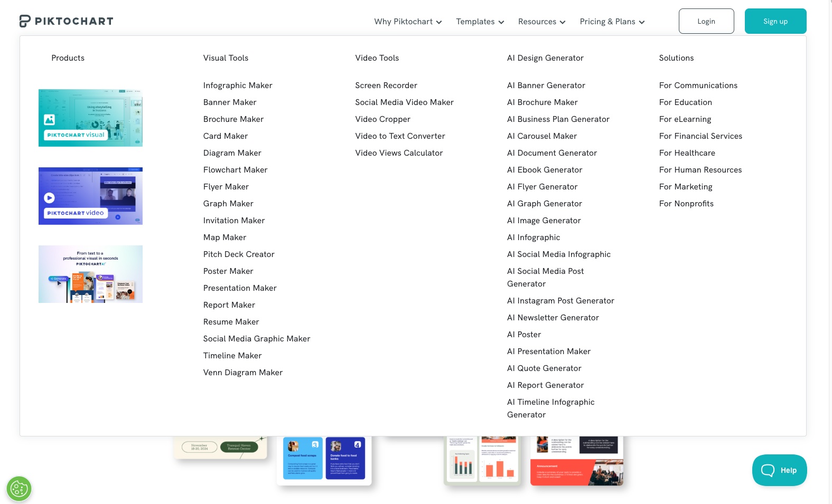Open Resume Maker
Image resolution: width=832 pixels, height=504 pixels.
pos(231,322)
